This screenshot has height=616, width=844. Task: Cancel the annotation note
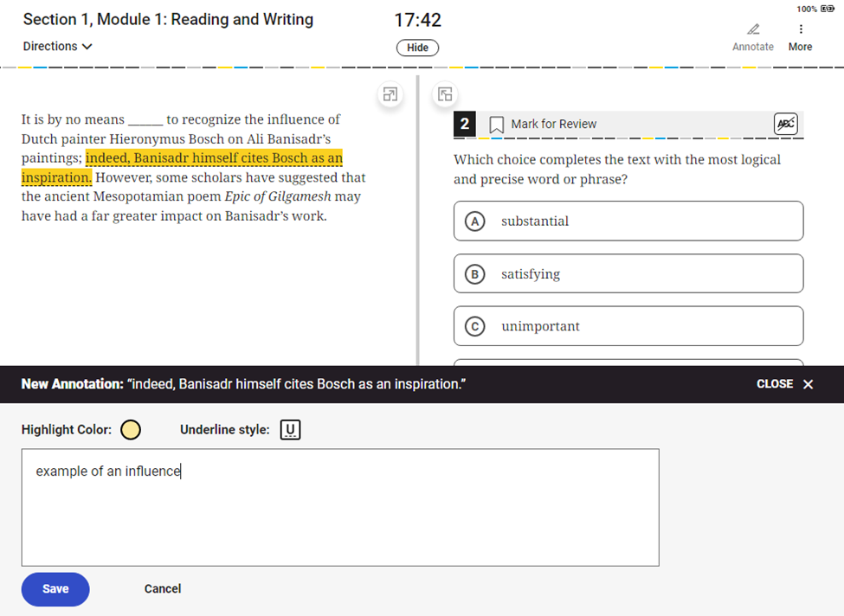coord(162,589)
